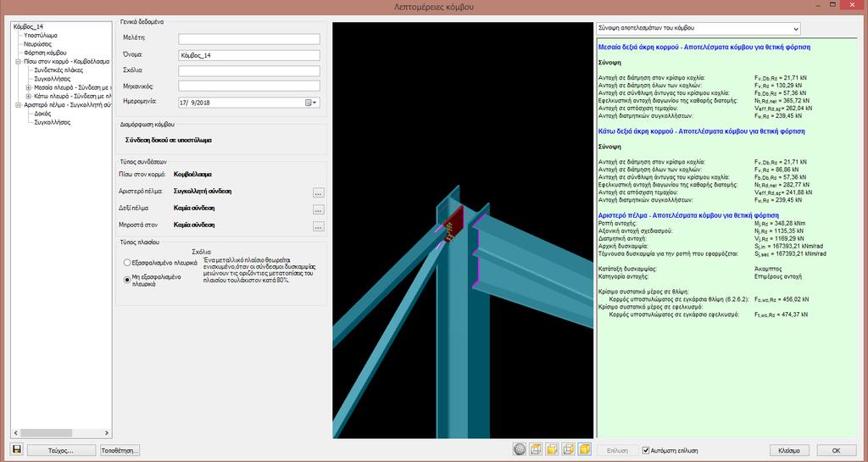This screenshot has height=462, width=868.
Task: Click heading Μεσαία δεξιά άκρη κορμού results
Action: click(x=704, y=47)
